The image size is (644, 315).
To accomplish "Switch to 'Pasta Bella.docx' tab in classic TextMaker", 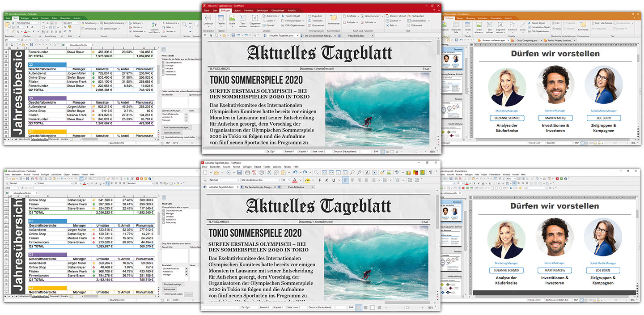I will tap(296, 187).
